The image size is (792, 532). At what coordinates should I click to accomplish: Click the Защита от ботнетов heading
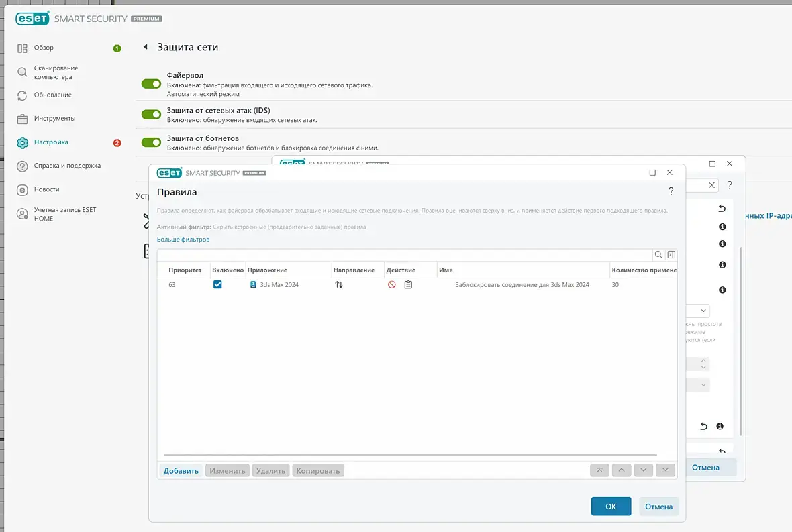203,138
